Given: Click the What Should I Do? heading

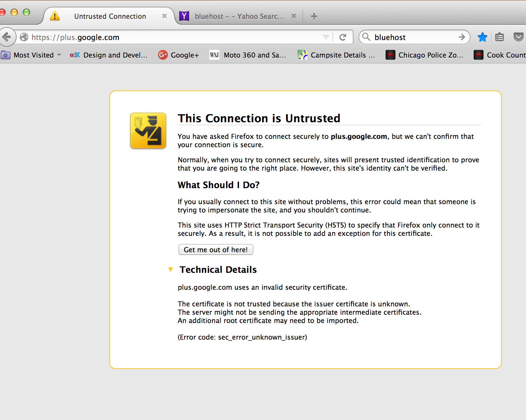Looking at the screenshot, I should pos(219,185).
